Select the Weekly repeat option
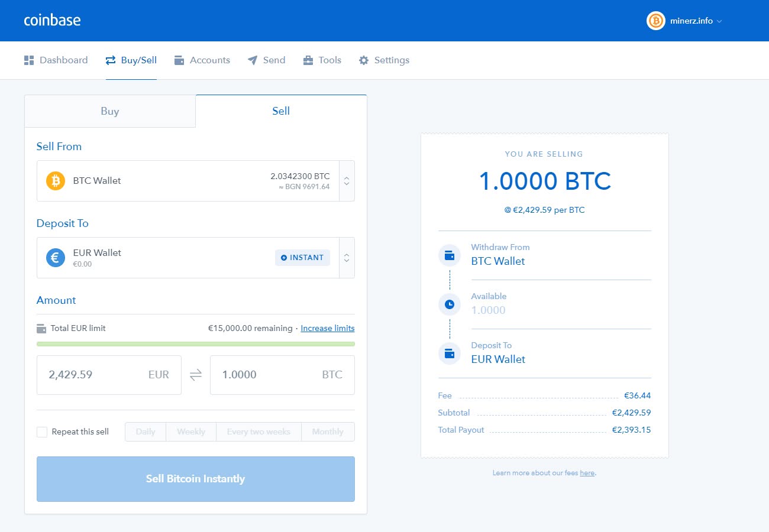Image resolution: width=769 pixels, height=532 pixels. [191, 432]
